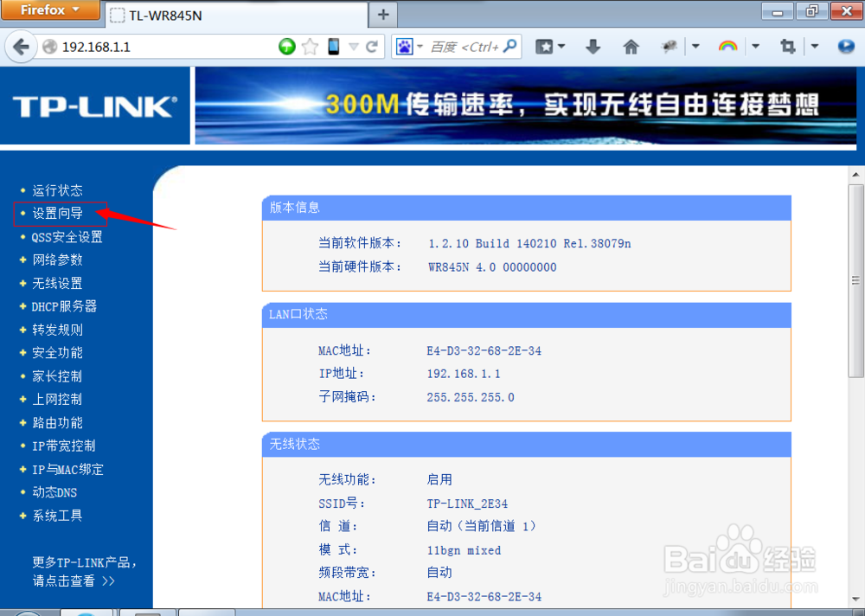
Task: Click the TP-LINK logo
Action: (95, 106)
